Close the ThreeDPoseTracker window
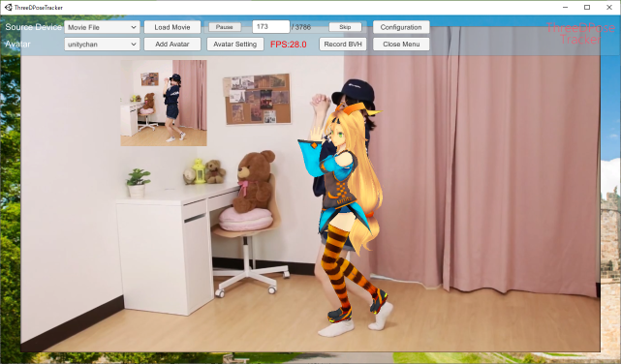The height and width of the screenshot is (364, 621). pyautogui.click(x=609, y=7)
